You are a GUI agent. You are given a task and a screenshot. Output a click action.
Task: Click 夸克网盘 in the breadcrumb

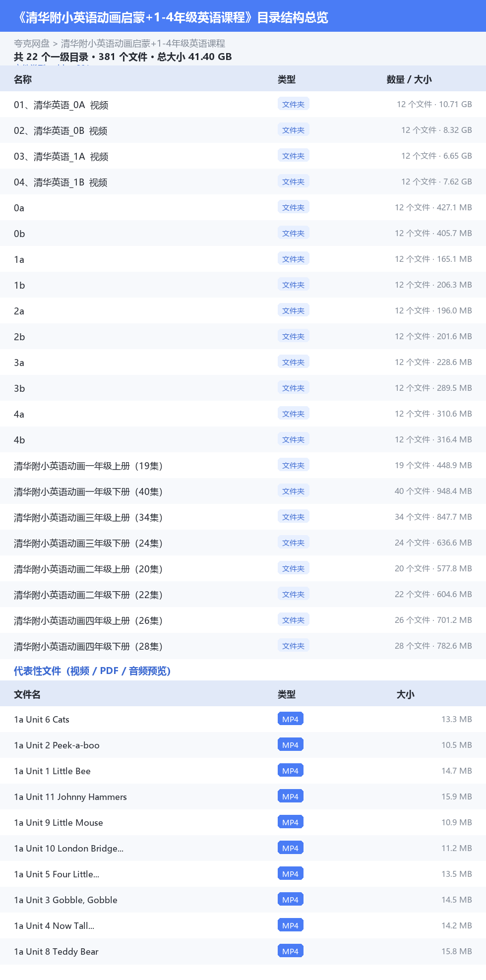pyautogui.click(x=32, y=43)
